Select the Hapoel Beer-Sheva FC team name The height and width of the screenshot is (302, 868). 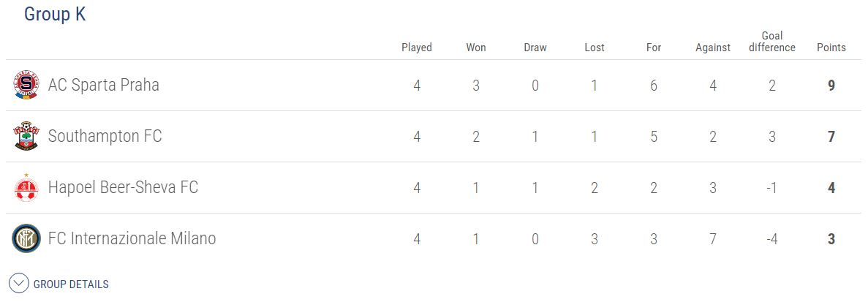pyautogui.click(x=123, y=188)
